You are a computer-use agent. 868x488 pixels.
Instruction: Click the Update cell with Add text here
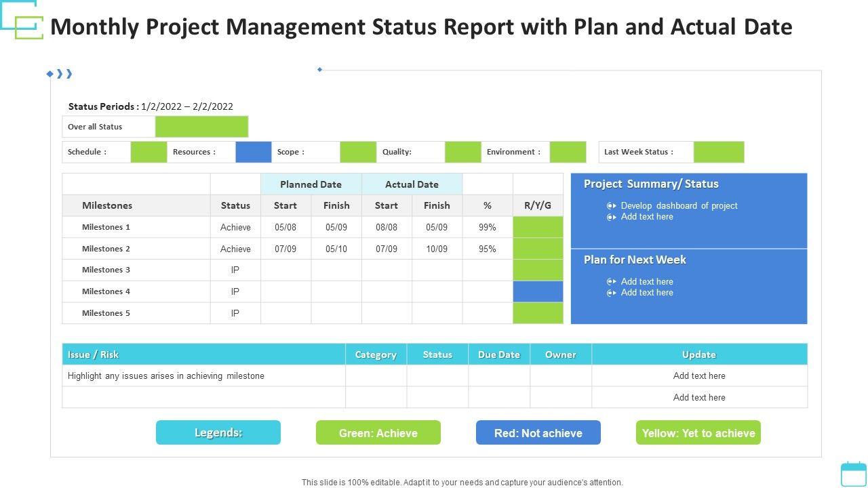pos(699,375)
